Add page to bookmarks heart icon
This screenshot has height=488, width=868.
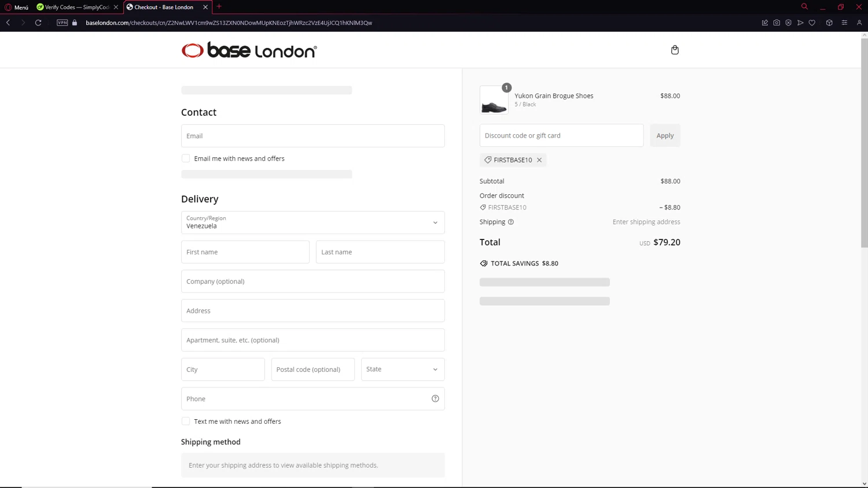tap(812, 23)
